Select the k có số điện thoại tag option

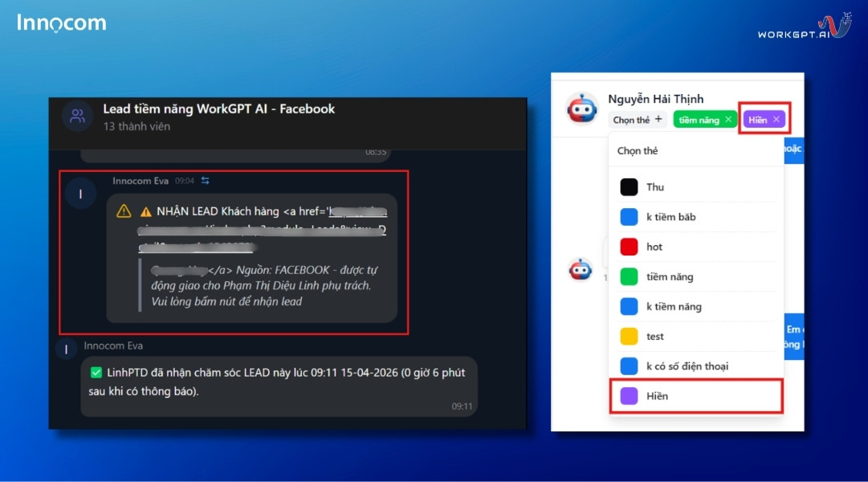(x=696, y=366)
